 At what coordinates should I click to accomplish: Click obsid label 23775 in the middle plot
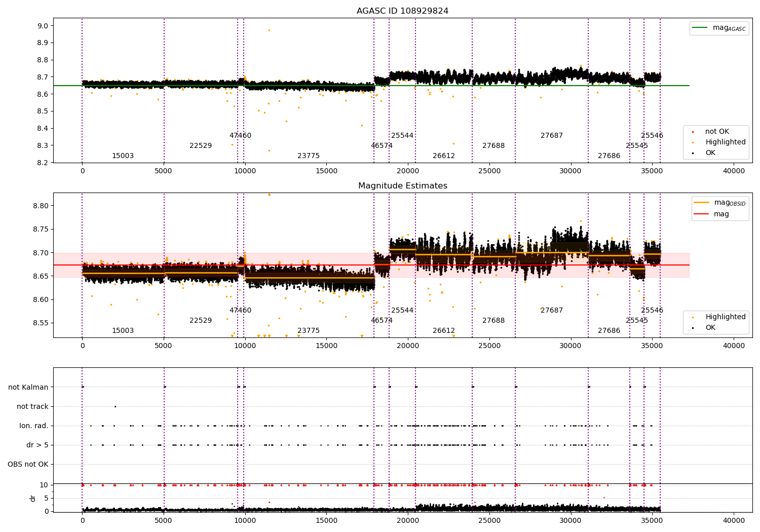pos(309,331)
